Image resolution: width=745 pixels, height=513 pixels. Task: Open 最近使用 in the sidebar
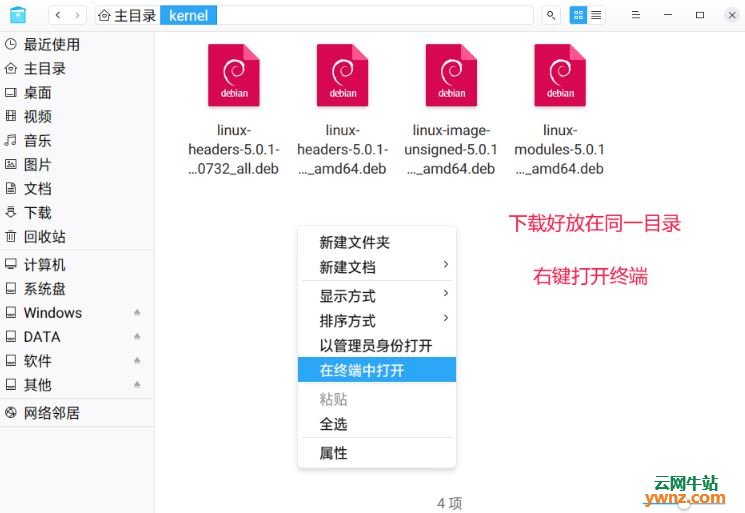(77, 44)
